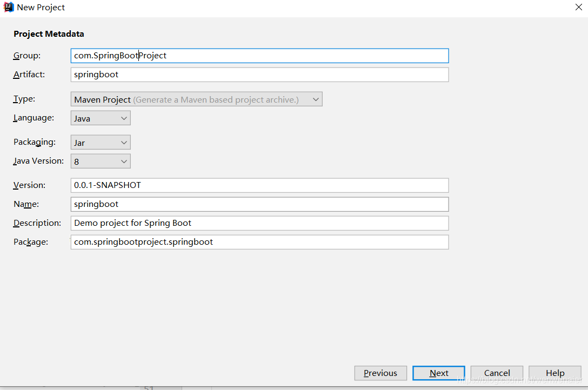Screen dimensions: 588x390
Task: Edit the Package field
Action: click(x=259, y=242)
